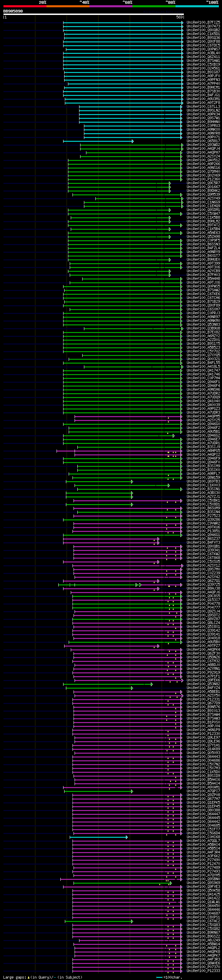Click label UniRef100_C1K003
The image size is (222, 980).
click(x=203, y=485)
